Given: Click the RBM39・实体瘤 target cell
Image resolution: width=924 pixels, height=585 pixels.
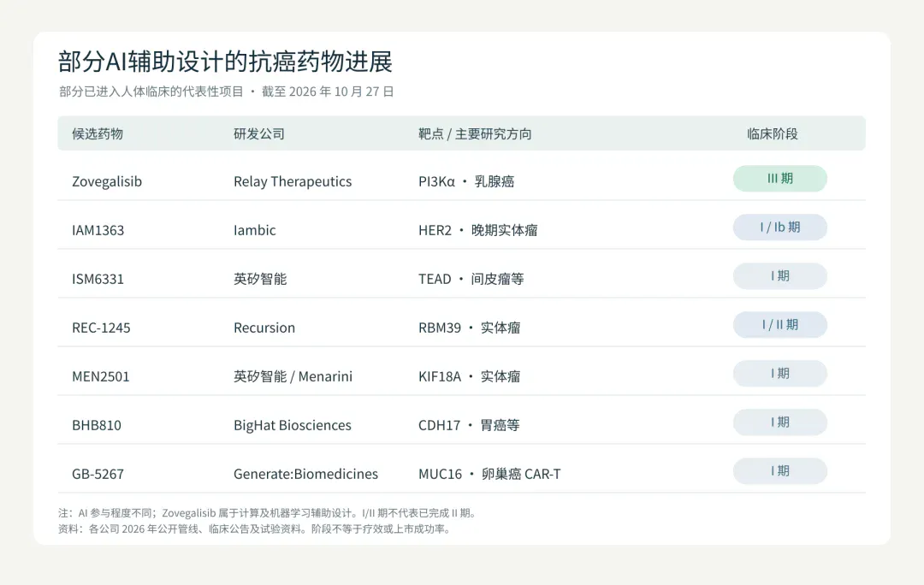Looking at the screenshot, I should pos(469,328).
